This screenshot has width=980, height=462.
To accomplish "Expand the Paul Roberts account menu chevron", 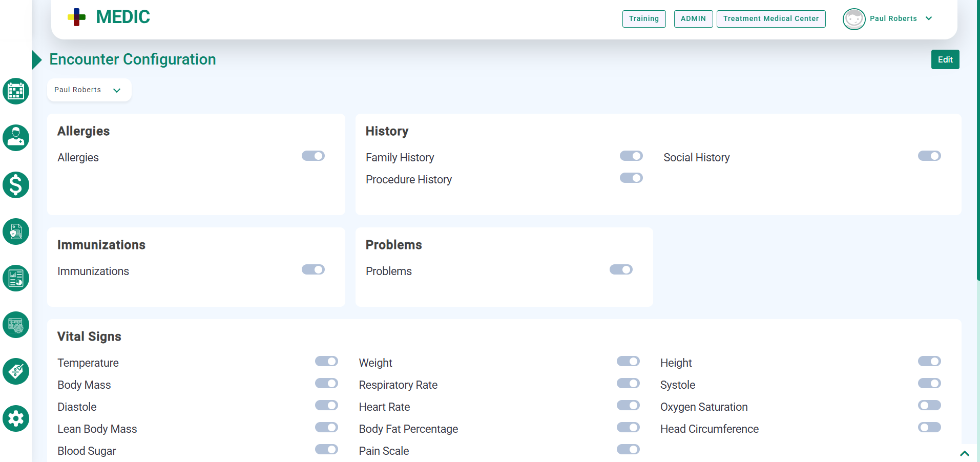I will pos(929,18).
